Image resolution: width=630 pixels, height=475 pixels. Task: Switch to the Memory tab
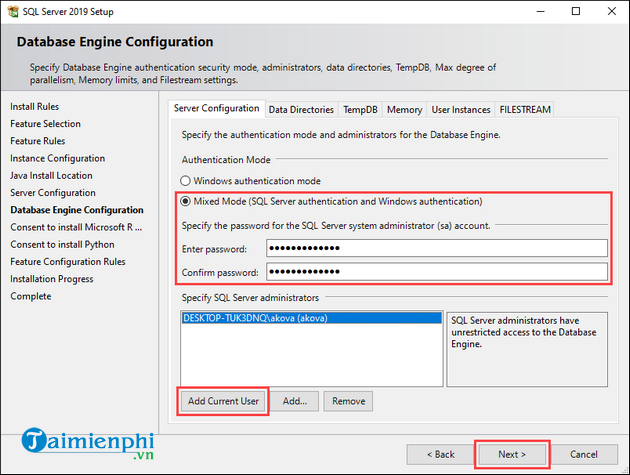tap(405, 110)
